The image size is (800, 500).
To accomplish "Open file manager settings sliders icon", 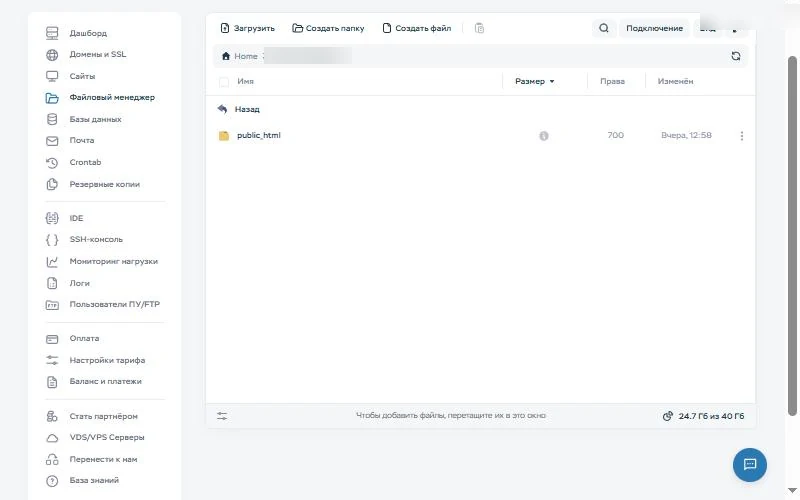I will (x=222, y=416).
